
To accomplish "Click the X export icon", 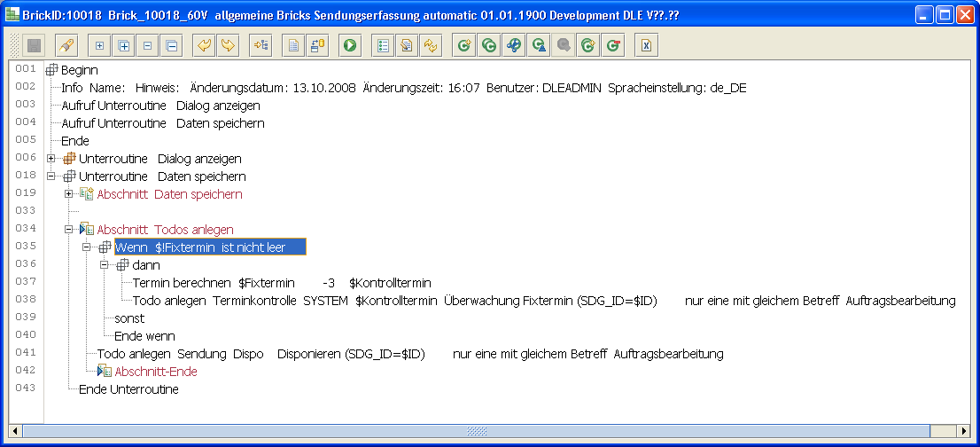I will tap(647, 45).
